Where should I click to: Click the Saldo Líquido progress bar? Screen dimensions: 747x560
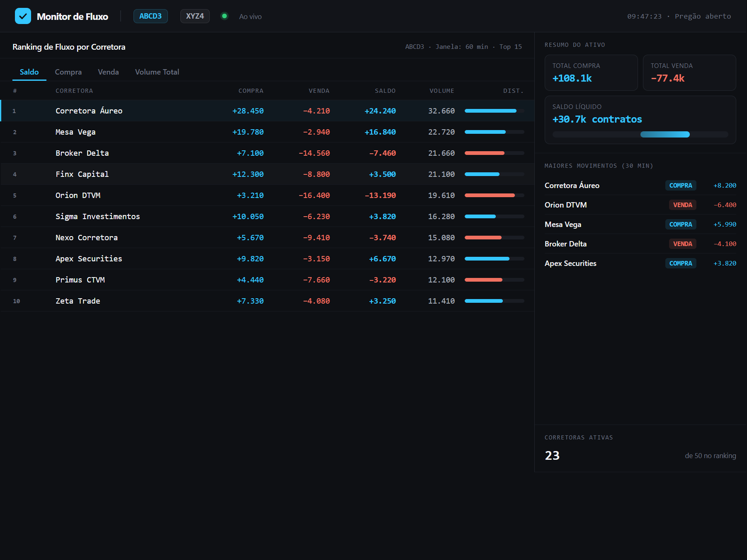click(x=640, y=134)
